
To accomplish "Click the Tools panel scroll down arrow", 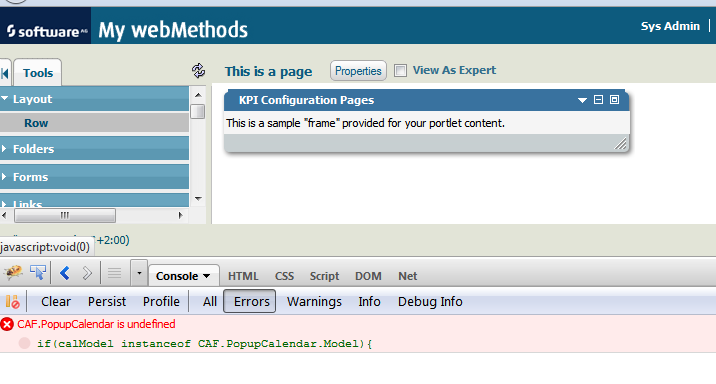I will coord(198,199).
